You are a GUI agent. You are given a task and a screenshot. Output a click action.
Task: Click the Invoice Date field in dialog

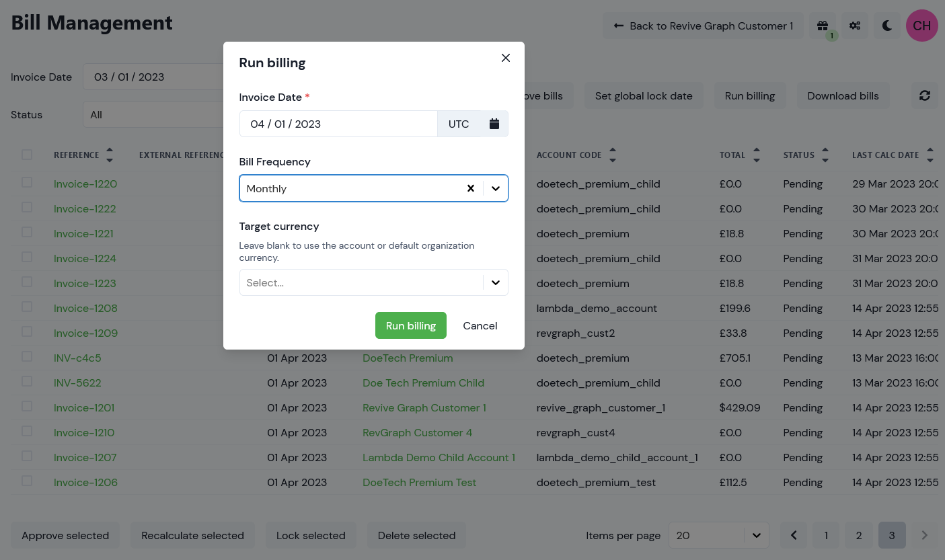click(x=338, y=124)
